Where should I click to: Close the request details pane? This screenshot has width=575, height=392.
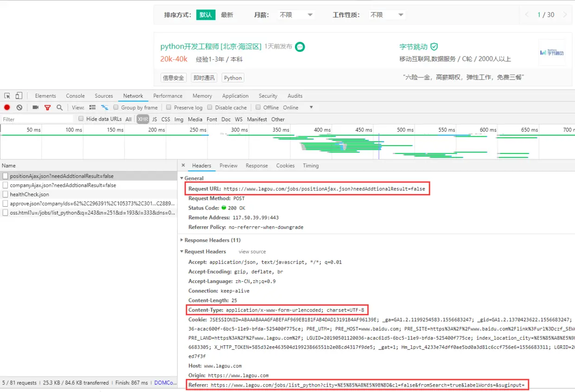pos(183,165)
